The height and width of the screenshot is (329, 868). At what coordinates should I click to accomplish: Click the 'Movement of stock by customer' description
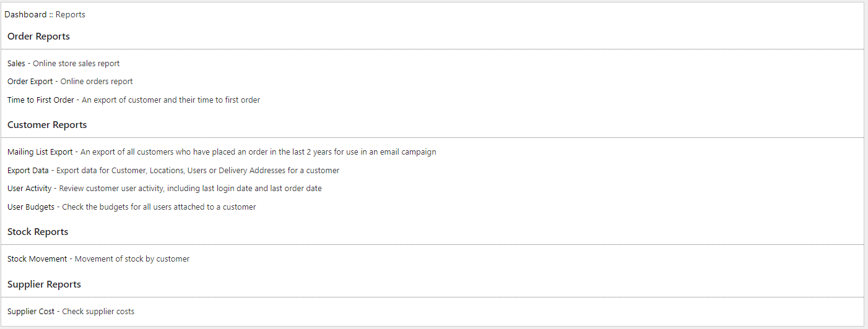point(132,259)
